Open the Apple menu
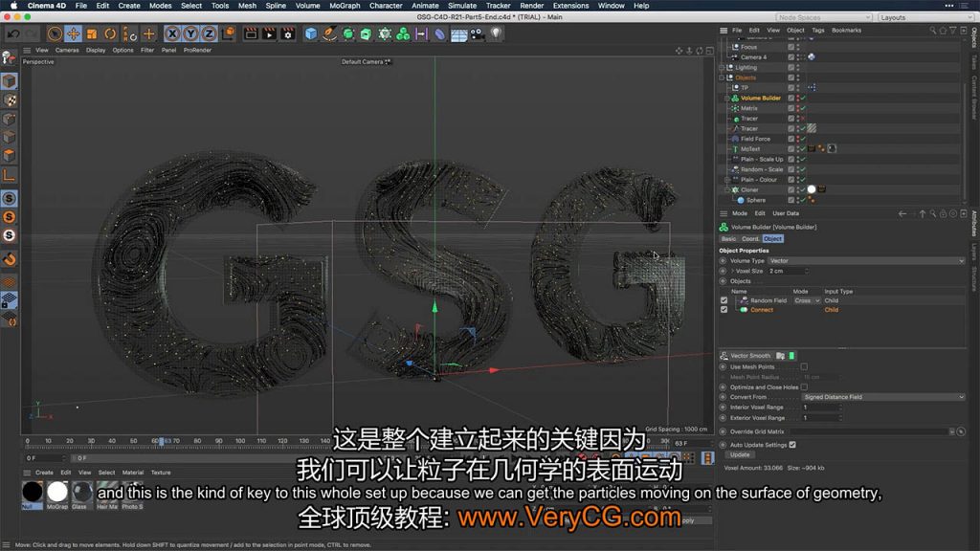This screenshot has width=980, height=551. (x=13, y=6)
